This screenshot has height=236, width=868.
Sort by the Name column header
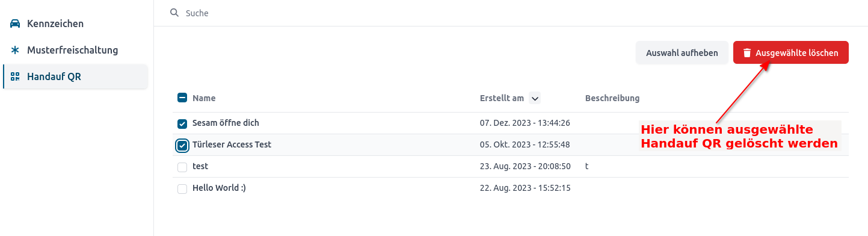click(x=204, y=98)
